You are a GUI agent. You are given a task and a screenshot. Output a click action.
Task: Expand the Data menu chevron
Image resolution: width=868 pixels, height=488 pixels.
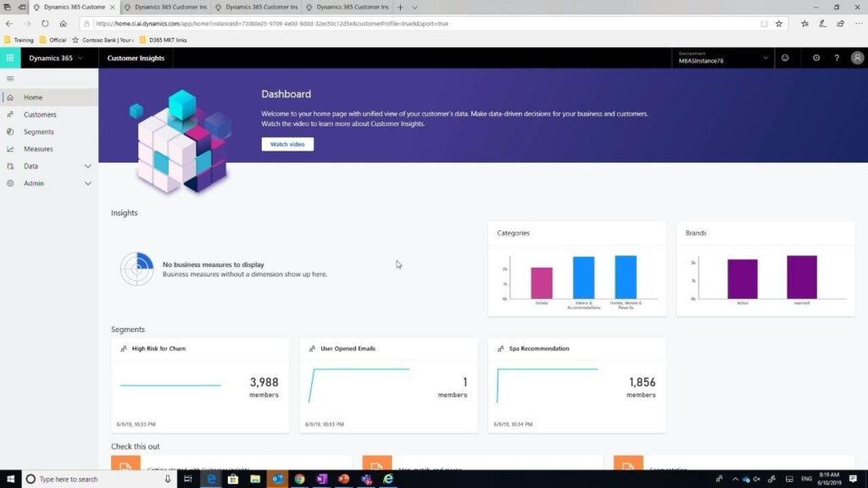[87, 166]
